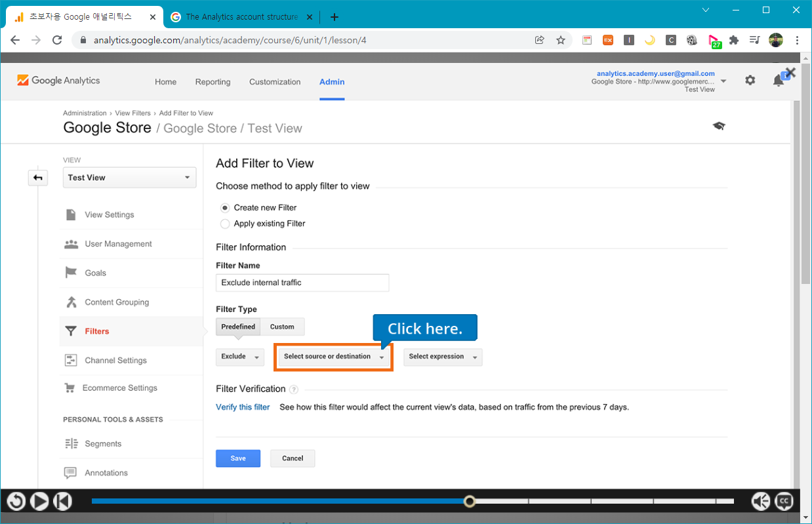The height and width of the screenshot is (524, 812).
Task: Switch Filter Type to Predefined
Action: coord(238,327)
